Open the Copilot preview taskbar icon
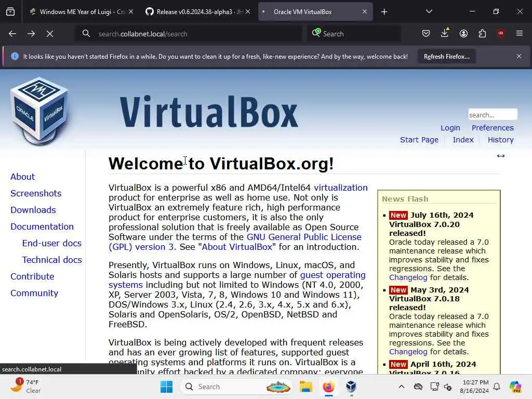Image resolution: width=532 pixels, height=399 pixels. coord(515,387)
